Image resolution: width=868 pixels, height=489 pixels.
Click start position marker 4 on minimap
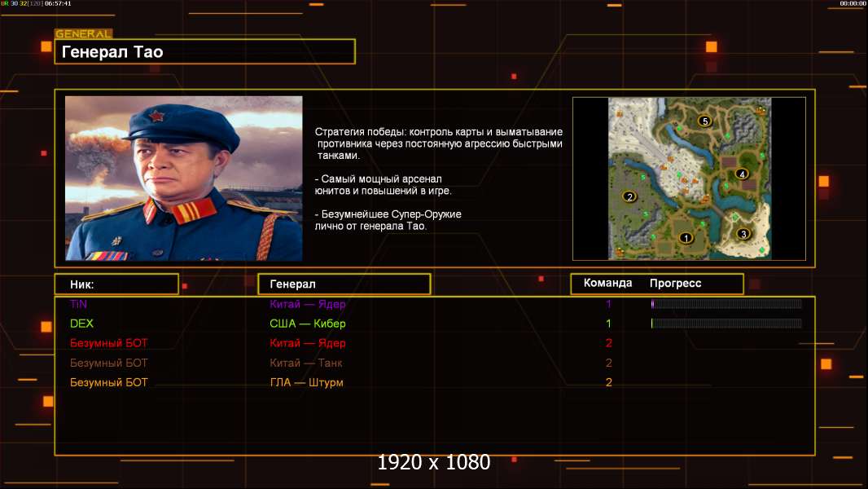coord(742,174)
